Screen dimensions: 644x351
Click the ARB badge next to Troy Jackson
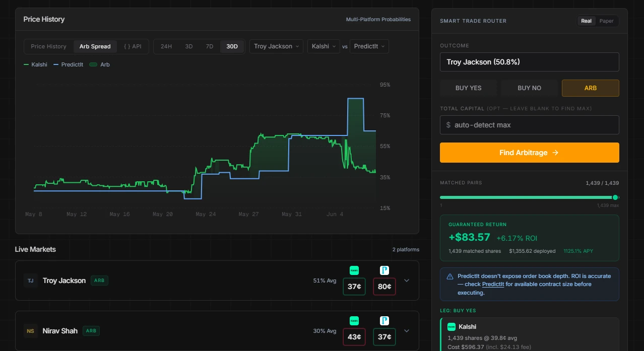[99, 280]
